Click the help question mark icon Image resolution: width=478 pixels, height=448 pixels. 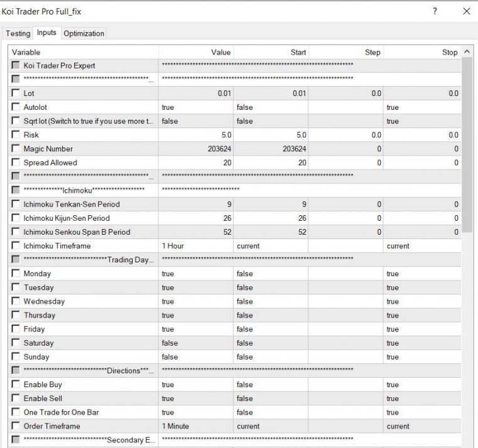435,11
